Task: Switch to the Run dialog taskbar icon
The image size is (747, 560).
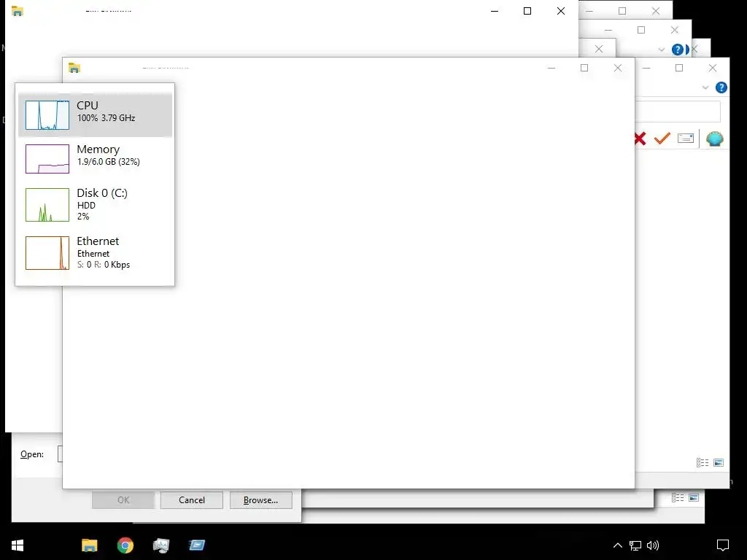Action: pyautogui.click(x=197, y=545)
